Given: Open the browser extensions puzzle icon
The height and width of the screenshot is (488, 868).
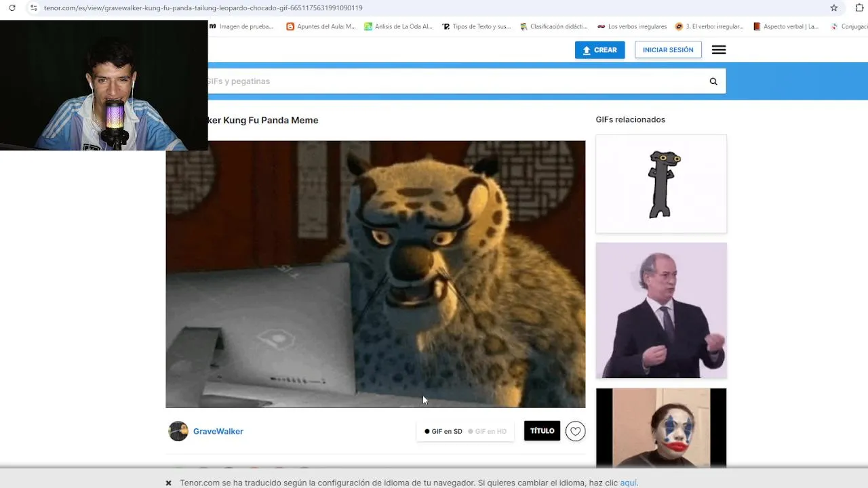Looking at the screenshot, I should (859, 8).
